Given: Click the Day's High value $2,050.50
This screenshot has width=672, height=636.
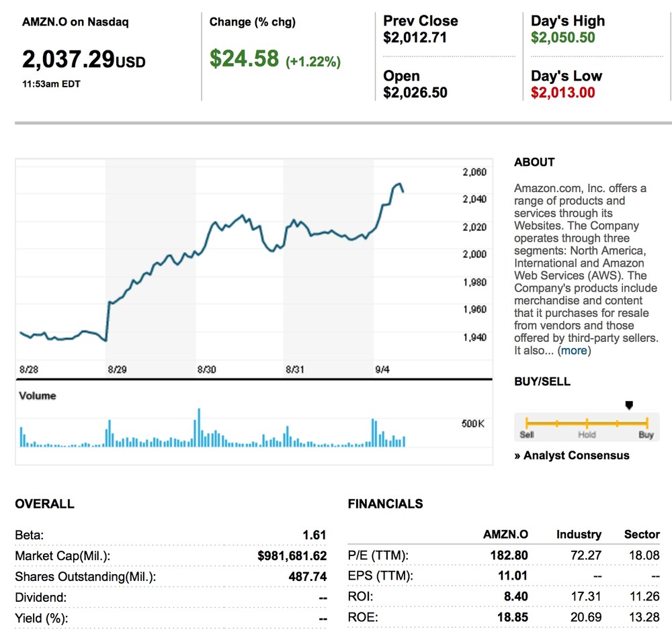Looking at the screenshot, I should point(562,37).
